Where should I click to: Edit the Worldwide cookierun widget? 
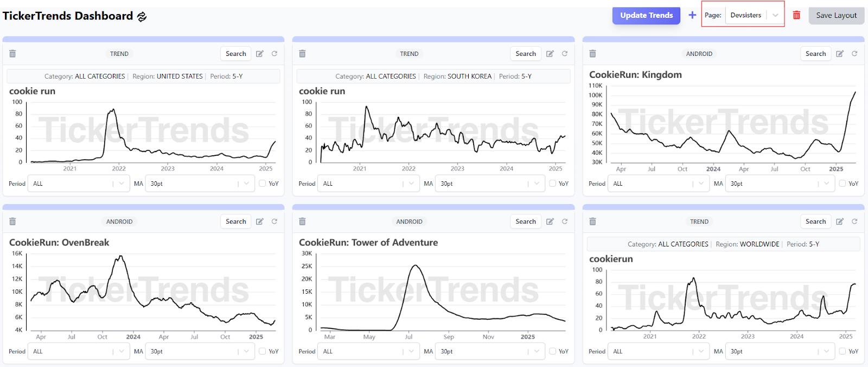[840, 222]
